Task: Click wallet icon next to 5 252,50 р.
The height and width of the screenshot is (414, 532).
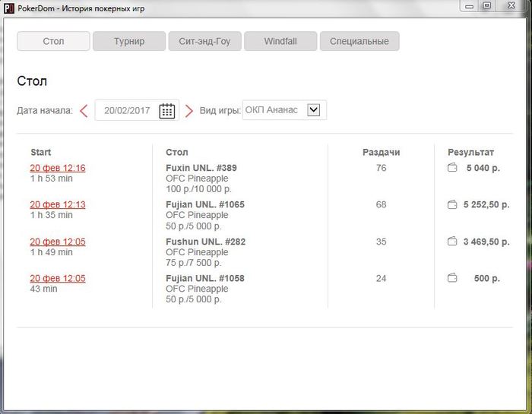Action: [452, 204]
